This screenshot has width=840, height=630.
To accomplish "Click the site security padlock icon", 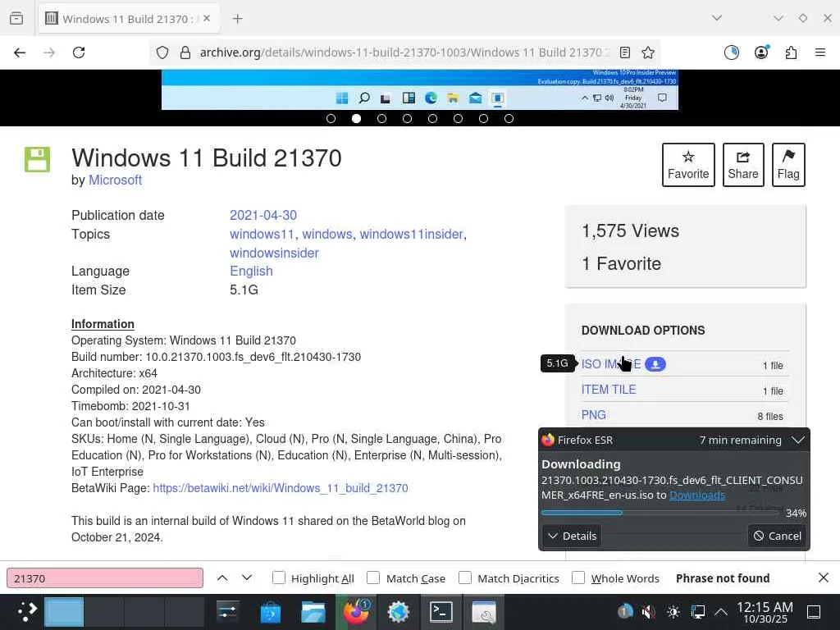I will (185, 52).
